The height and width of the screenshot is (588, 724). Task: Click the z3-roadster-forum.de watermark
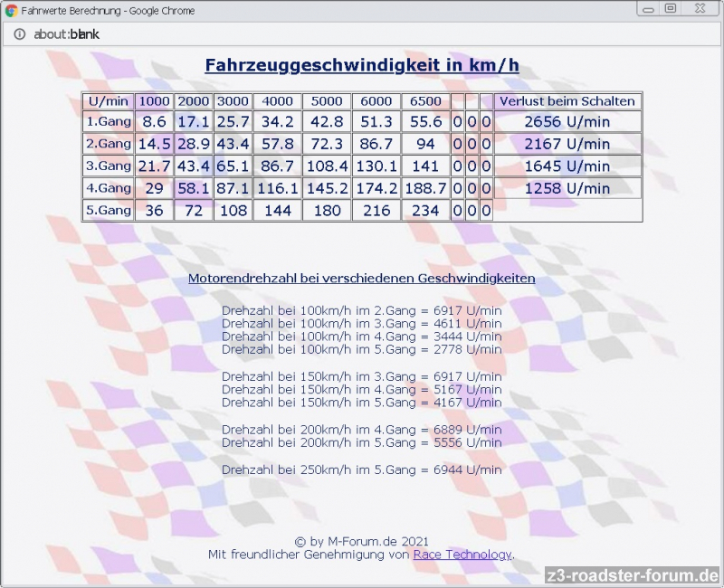click(x=633, y=575)
